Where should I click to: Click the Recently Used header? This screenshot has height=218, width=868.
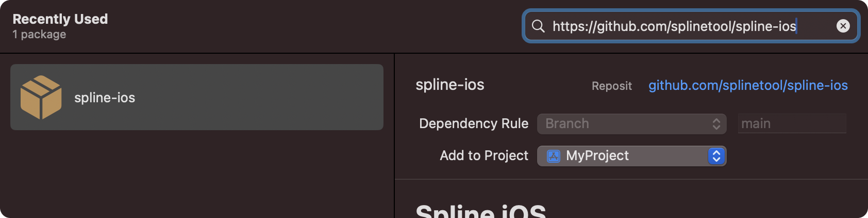(60, 19)
